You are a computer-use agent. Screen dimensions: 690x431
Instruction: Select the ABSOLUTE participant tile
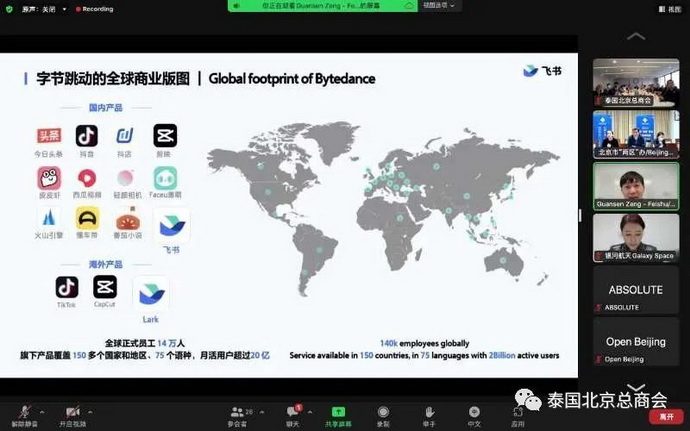pyautogui.click(x=636, y=290)
